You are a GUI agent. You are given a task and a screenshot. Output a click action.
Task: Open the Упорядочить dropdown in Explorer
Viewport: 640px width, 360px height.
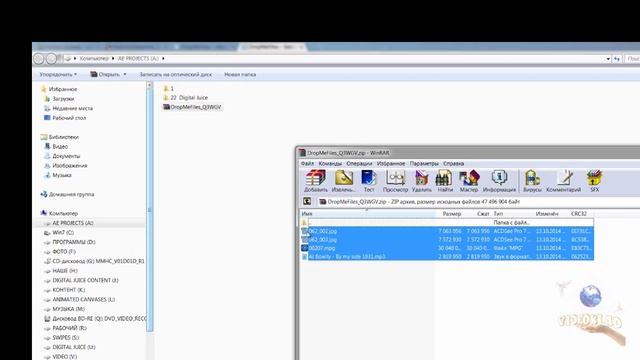pyautogui.click(x=58, y=75)
